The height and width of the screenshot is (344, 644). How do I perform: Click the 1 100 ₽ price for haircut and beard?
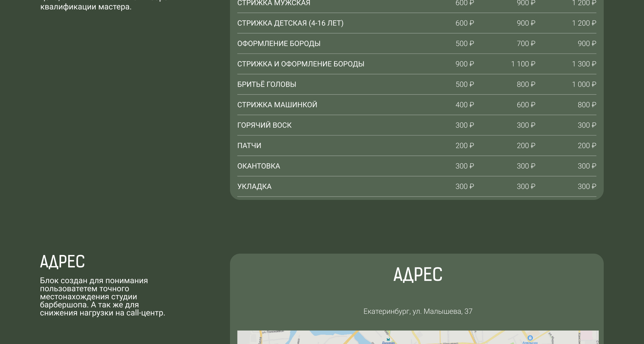coord(523,64)
